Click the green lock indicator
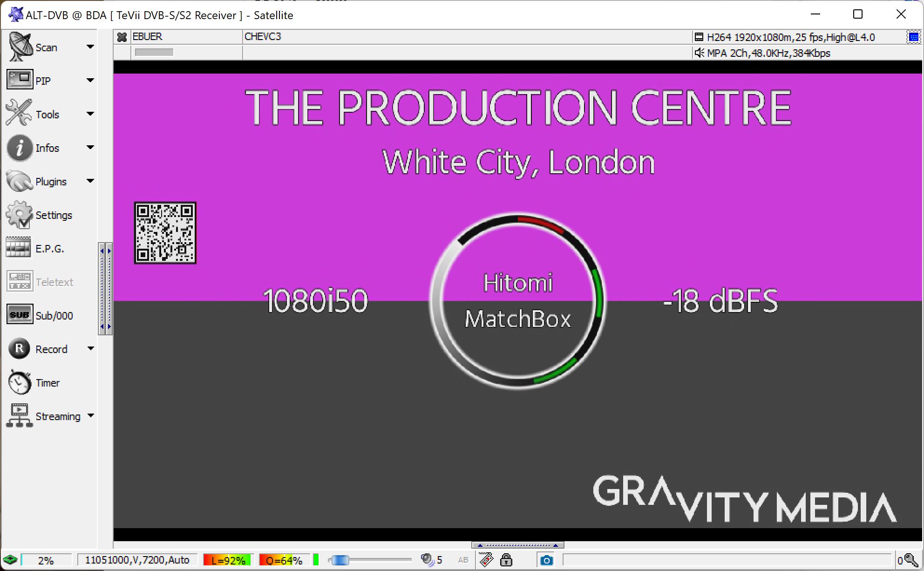The image size is (924, 571). pyautogui.click(x=316, y=560)
